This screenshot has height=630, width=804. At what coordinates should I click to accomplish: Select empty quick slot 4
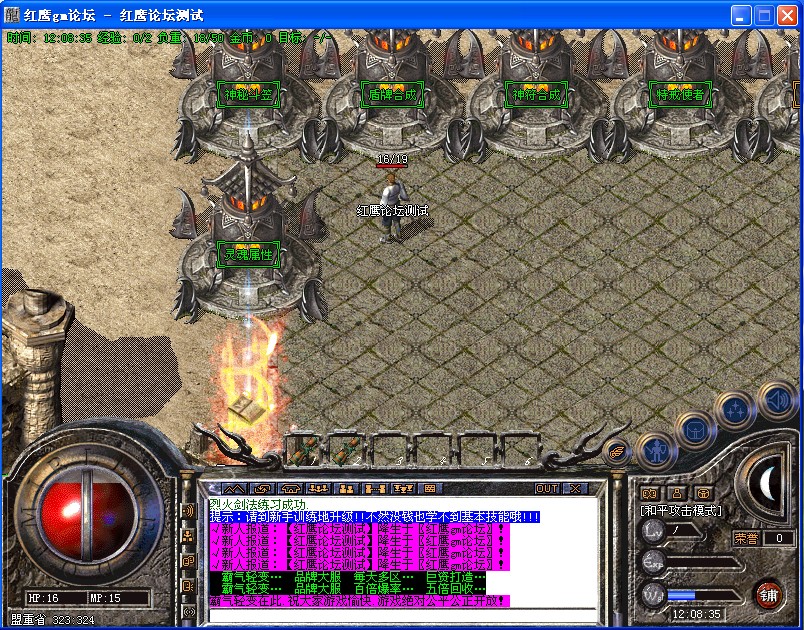(x=434, y=450)
